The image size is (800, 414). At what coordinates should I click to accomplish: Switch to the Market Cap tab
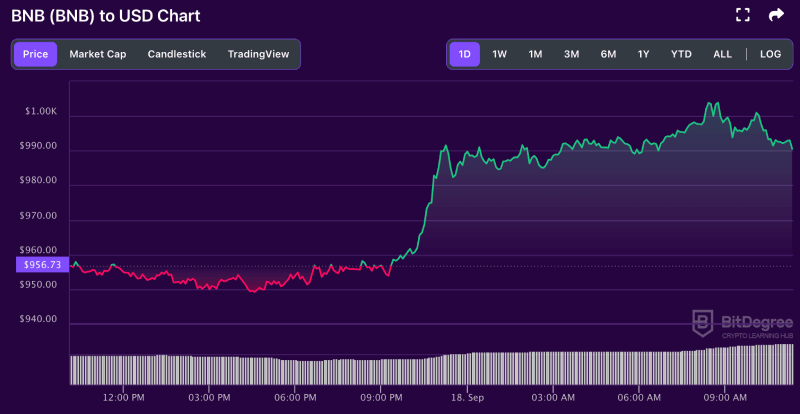click(x=98, y=54)
